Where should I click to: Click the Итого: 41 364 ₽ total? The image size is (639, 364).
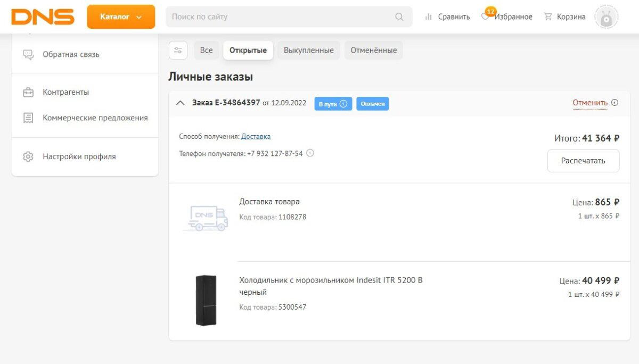point(587,138)
